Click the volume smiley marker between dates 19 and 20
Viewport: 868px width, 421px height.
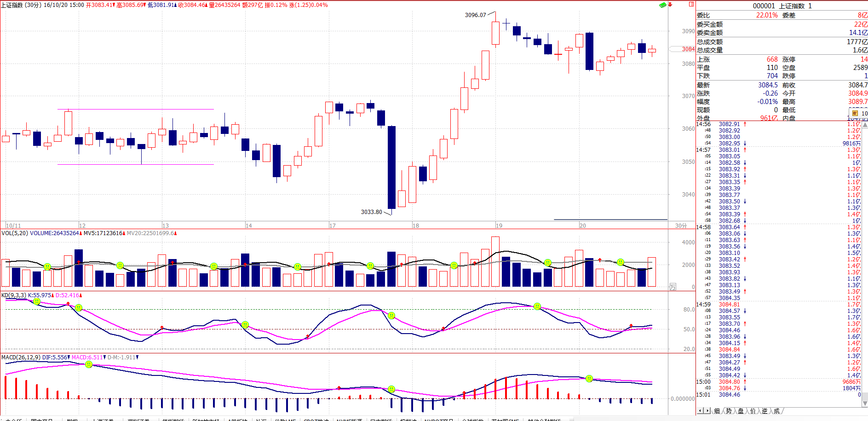click(547, 263)
